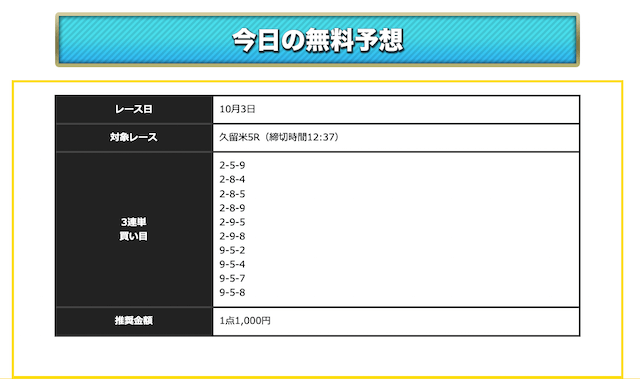Click the 2-8-5 betting combination
Screen dimensions: 640x379
(x=232, y=194)
